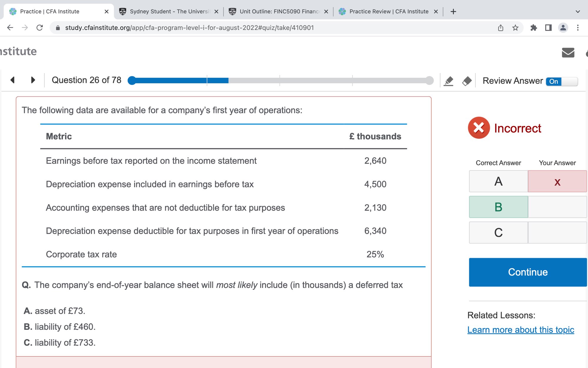Open Learn more about this topic link
Image resolution: width=588 pixels, height=368 pixels.
(x=520, y=330)
